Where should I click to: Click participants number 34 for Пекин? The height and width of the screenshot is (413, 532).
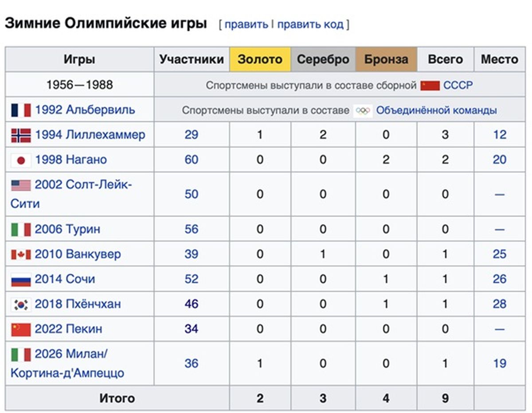192,329
